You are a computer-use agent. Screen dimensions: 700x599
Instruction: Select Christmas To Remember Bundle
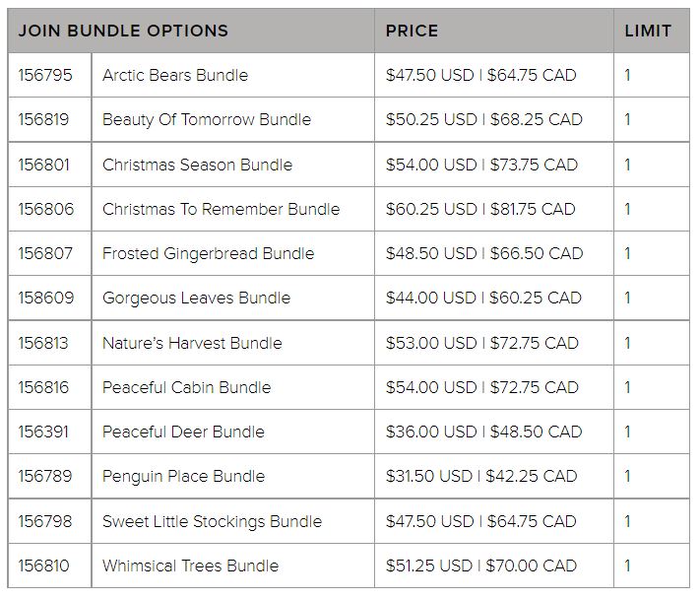[x=221, y=209]
